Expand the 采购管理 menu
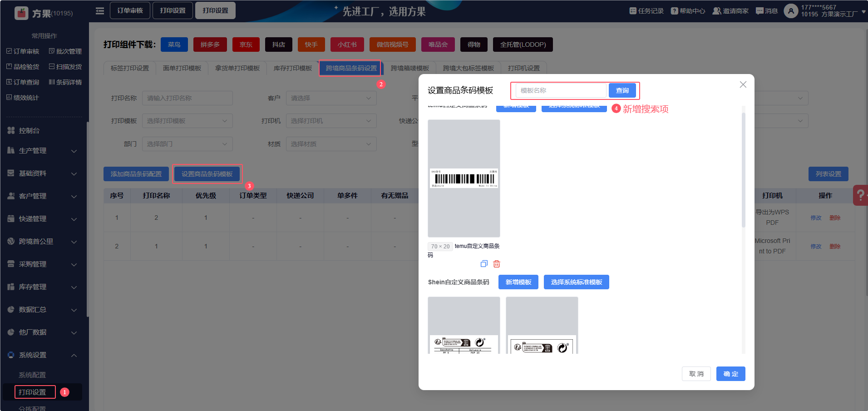Screen dimensions: 868x411 click(x=43, y=264)
